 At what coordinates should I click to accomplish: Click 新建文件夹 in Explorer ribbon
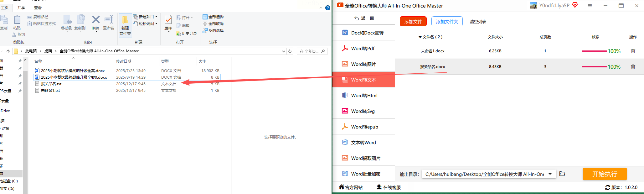[125, 26]
